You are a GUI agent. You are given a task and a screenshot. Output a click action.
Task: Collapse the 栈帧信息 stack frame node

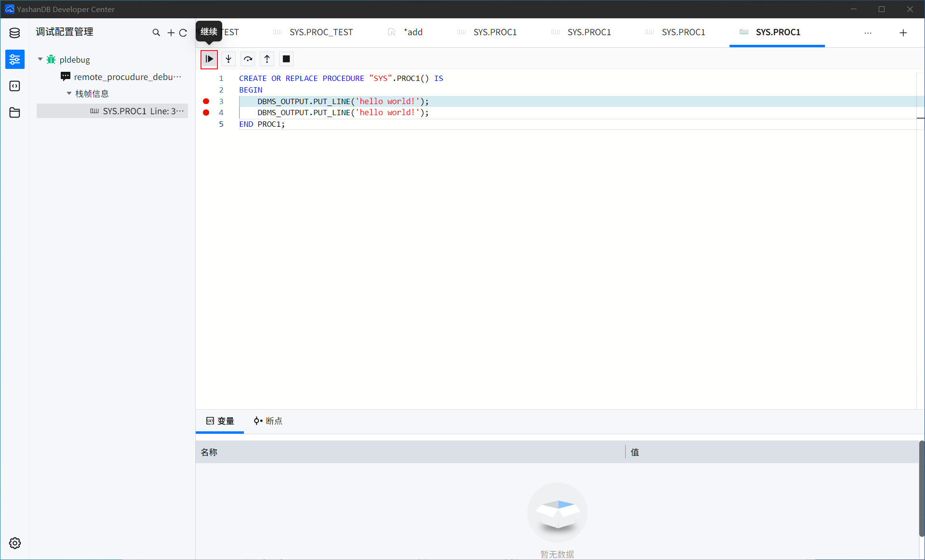coord(69,93)
